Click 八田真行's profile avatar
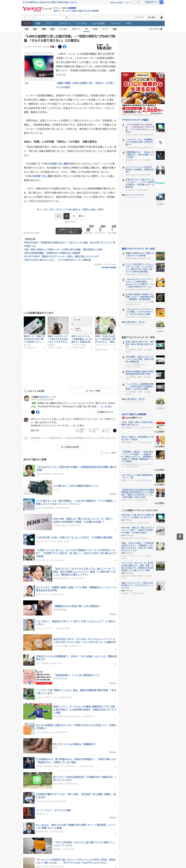Viewport: 186px width, 868px height. click(x=26, y=398)
